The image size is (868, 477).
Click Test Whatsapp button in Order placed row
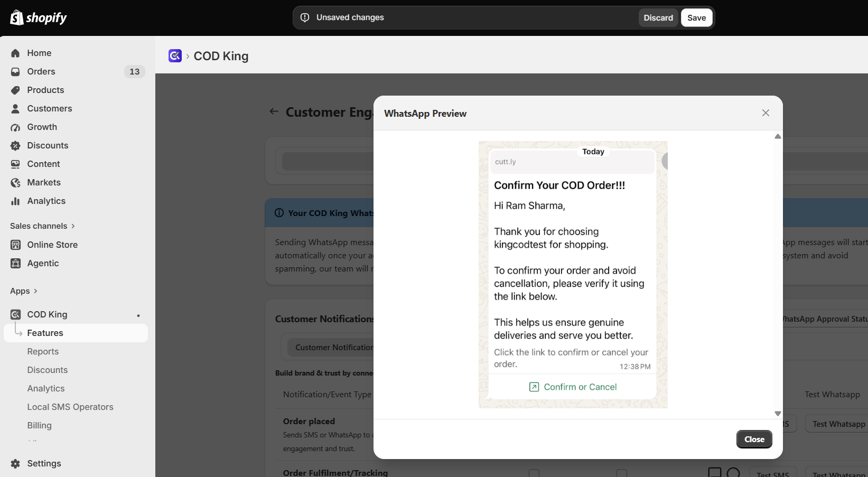click(x=838, y=424)
